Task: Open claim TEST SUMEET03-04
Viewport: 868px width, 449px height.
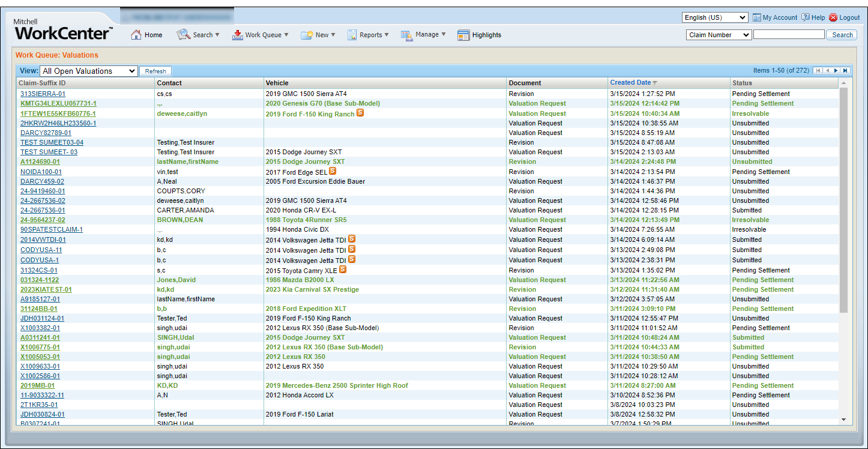Action: coord(52,142)
